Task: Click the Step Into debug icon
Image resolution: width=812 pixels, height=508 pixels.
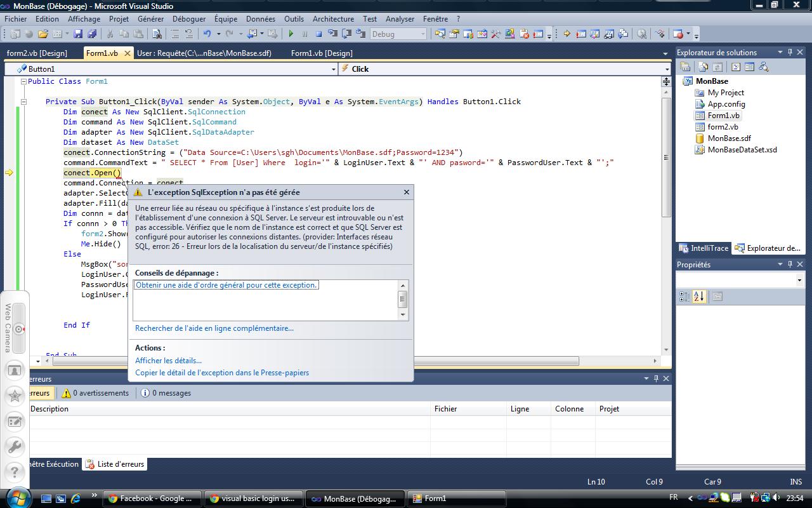Action: pyautogui.click(x=332, y=34)
